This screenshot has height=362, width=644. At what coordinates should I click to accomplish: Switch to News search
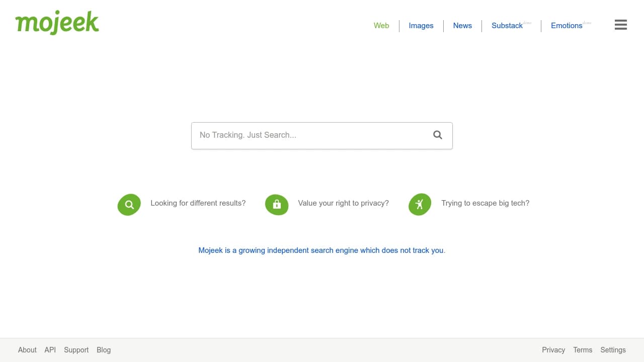462,26
